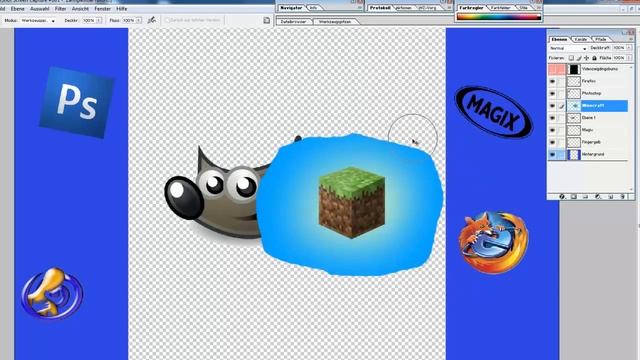The width and height of the screenshot is (640, 360).
Task: Open the Deckkr. opacity arrow in the options bar
Action: click(x=99, y=20)
